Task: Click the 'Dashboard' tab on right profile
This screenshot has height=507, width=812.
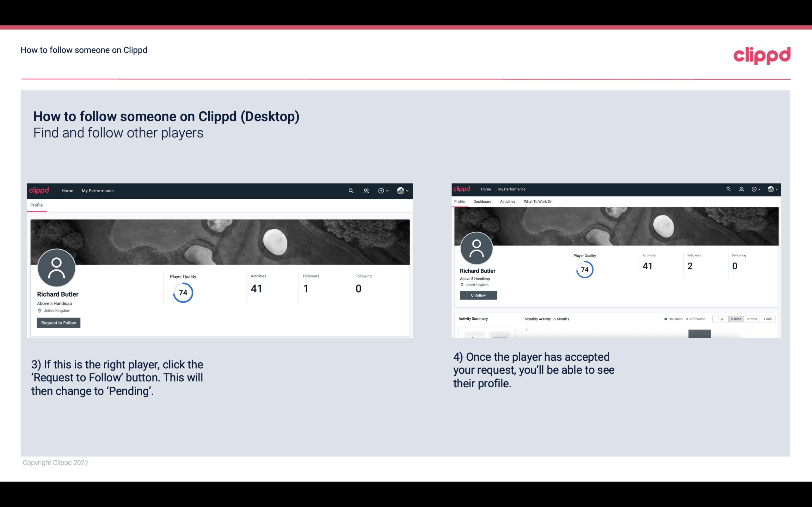Action: [482, 201]
